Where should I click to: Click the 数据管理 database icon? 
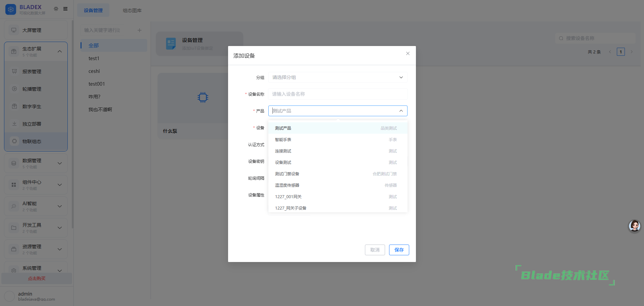14,163
